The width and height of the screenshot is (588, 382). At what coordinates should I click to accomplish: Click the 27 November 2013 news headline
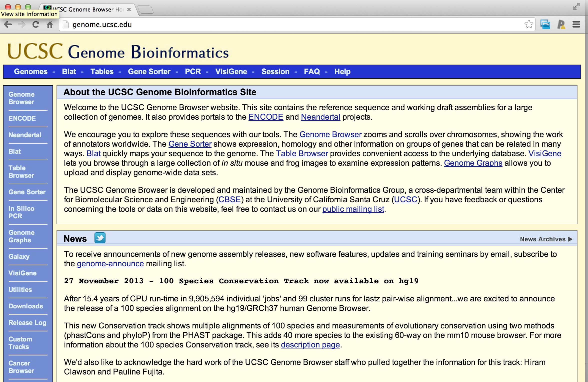pyautogui.click(x=241, y=281)
